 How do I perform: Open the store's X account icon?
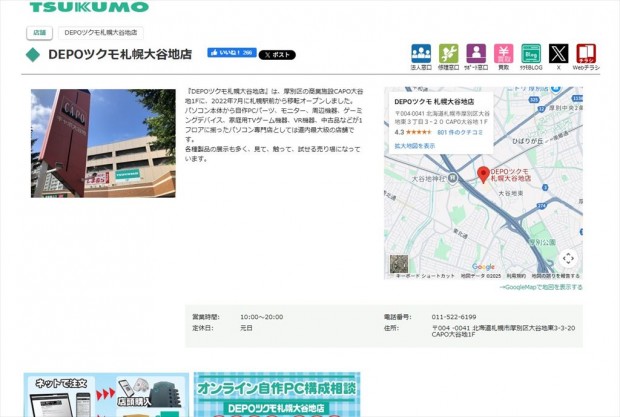click(558, 57)
